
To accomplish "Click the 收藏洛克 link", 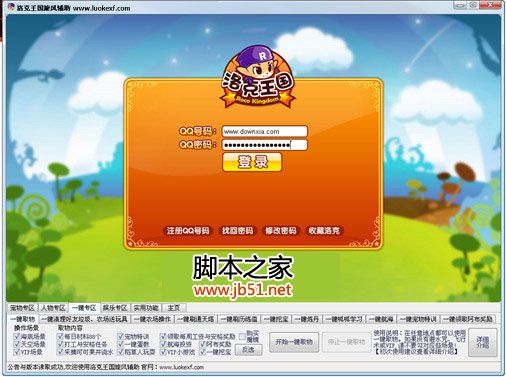I will click(324, 231).
